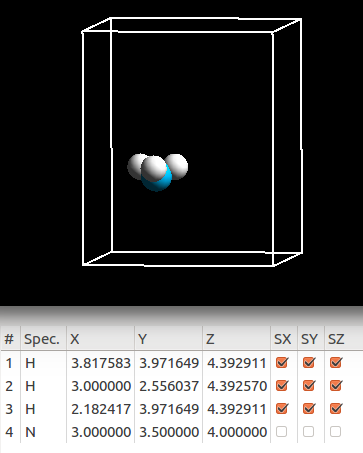Click the # column header
The image size is (363, 453).
pos(10,339)
